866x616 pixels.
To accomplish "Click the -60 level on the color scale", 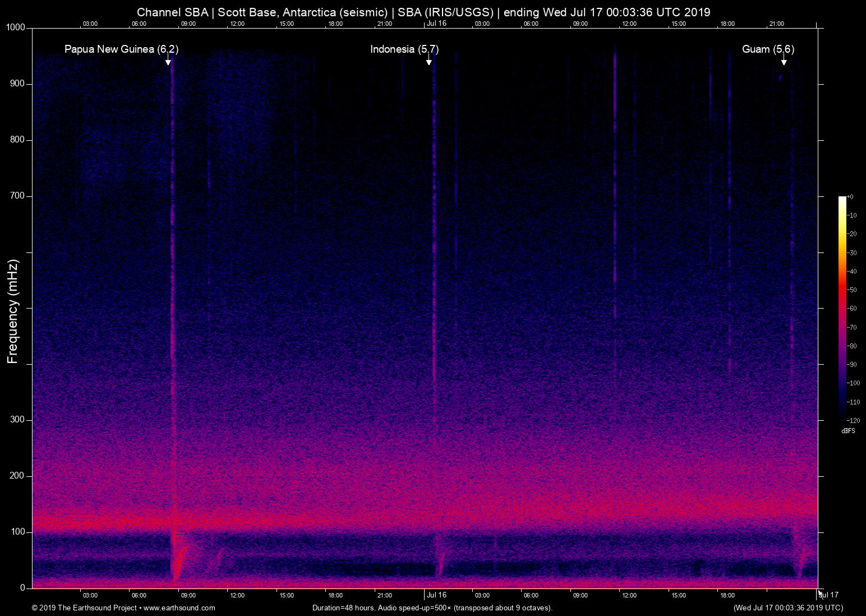I will (850, 308).
